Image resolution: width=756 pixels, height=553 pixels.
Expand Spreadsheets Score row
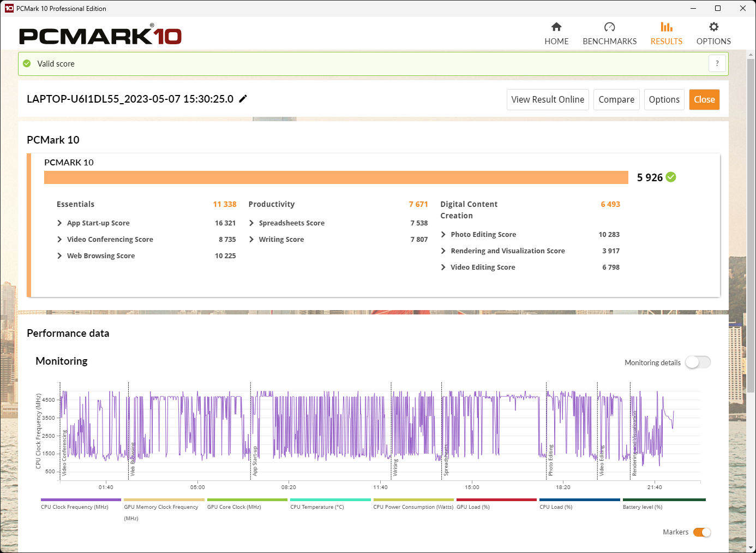tap(251, 223)
